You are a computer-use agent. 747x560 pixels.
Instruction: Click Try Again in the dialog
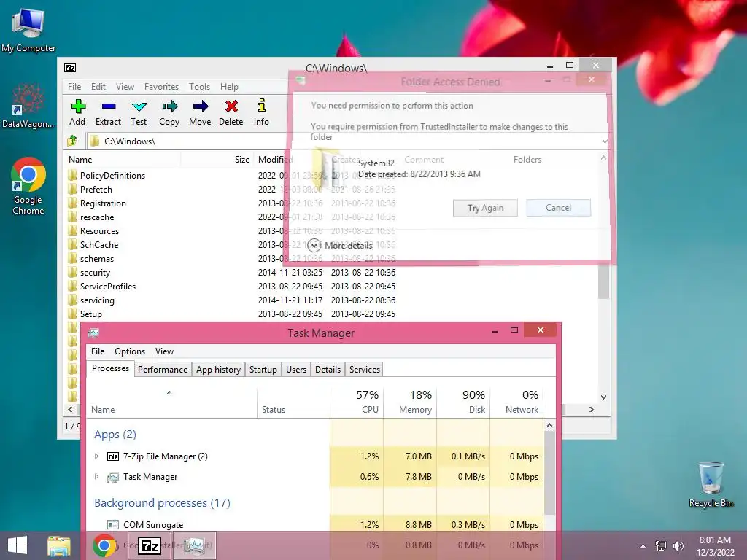(x=485, y=208)
